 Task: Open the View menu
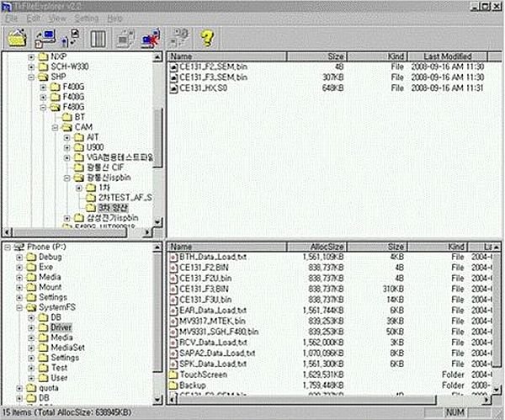tap(57, 19)
